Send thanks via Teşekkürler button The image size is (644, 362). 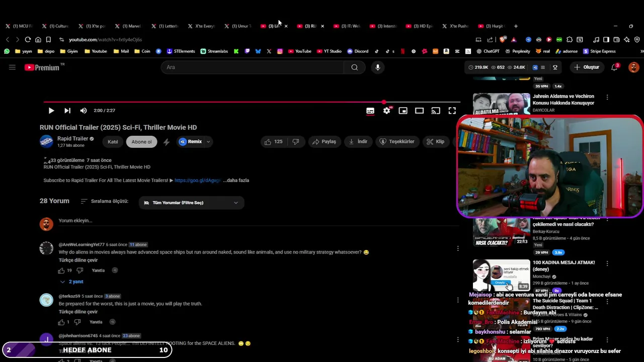point(397,142)
